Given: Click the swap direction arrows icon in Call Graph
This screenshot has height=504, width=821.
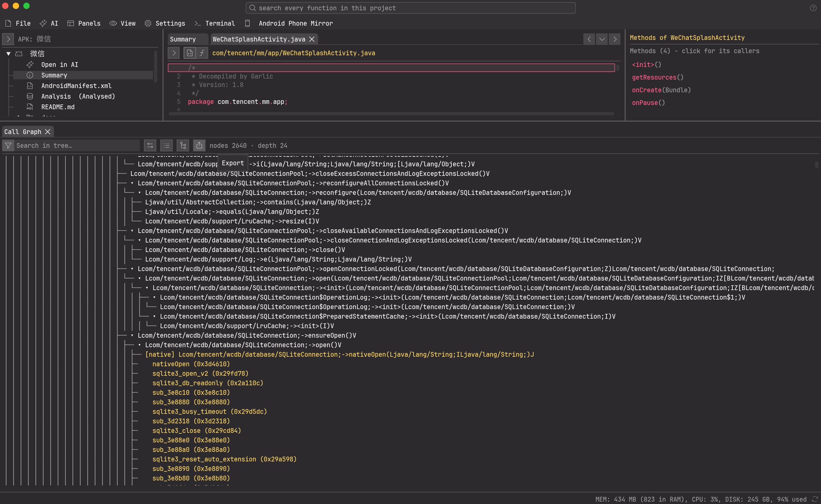Looking at the screenshot, I should pos(150,145).
